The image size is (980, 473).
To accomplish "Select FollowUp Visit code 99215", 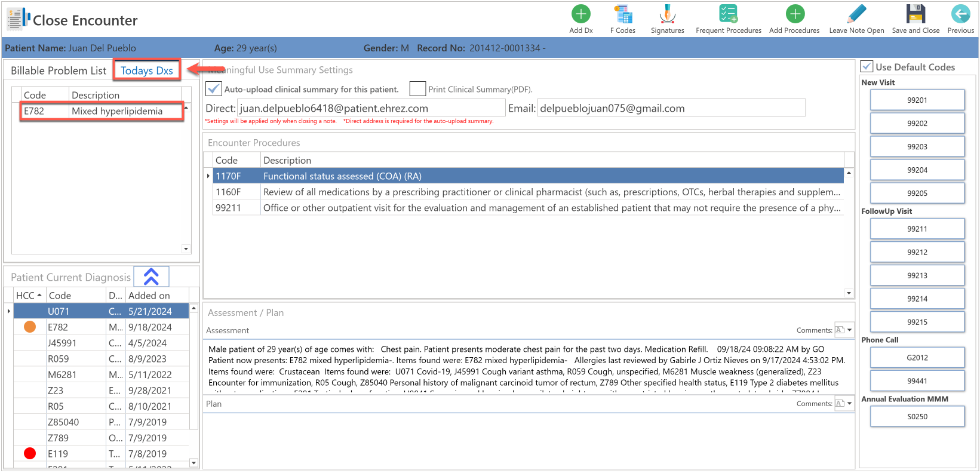I will [917, 322].
